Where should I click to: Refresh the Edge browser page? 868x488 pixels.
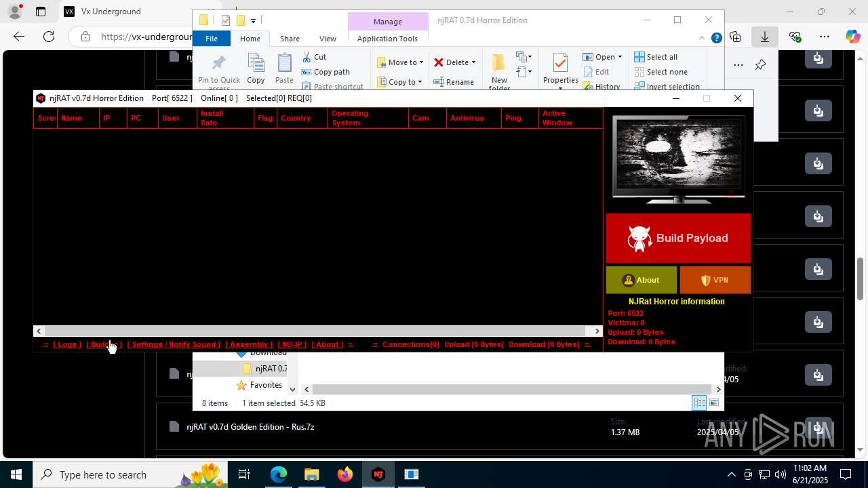(x=49, y=37)
